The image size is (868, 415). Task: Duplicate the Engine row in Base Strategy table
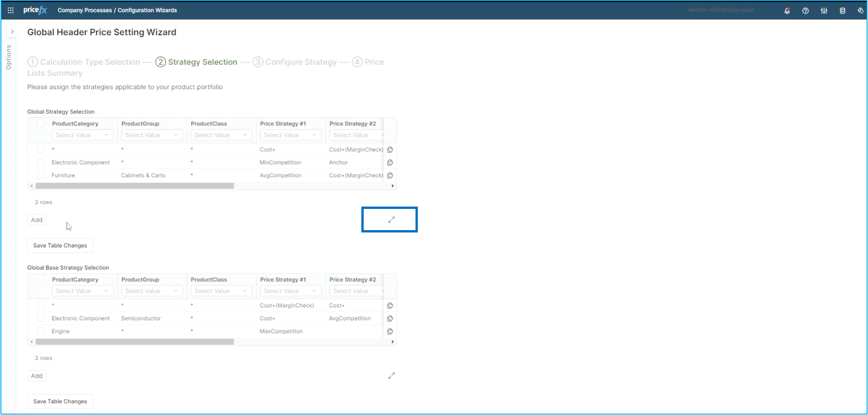click(390, 331)
